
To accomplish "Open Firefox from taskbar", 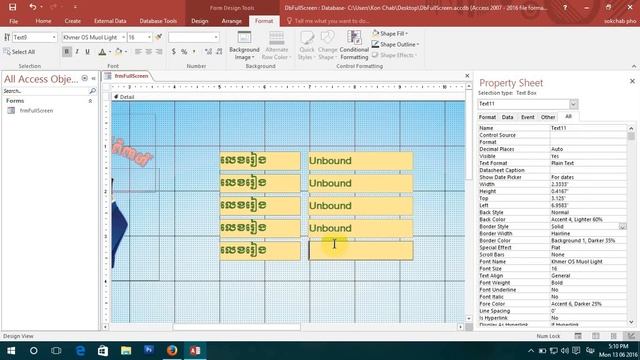I will [x=172, y=351].
